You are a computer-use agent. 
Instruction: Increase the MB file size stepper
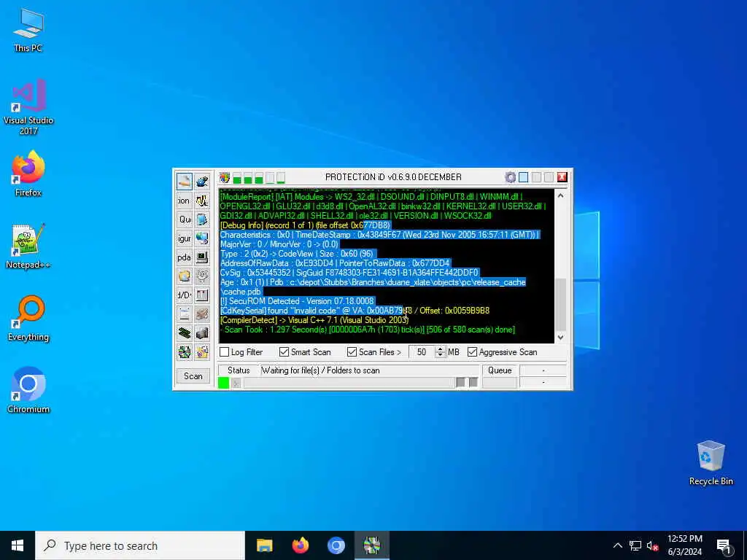pos(440,349)
